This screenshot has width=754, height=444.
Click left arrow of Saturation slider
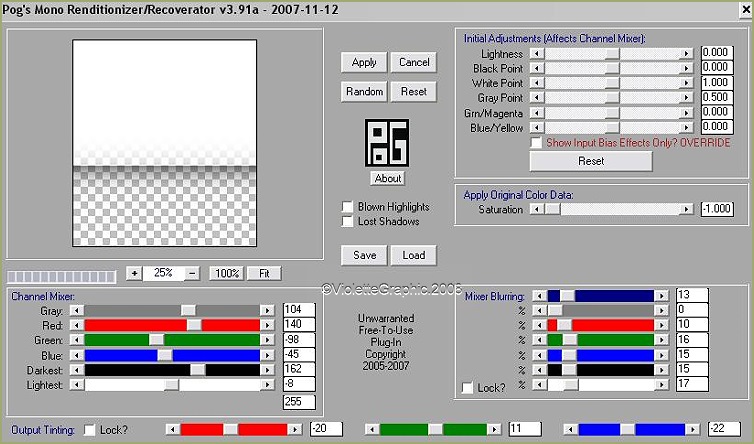point(537,210)
